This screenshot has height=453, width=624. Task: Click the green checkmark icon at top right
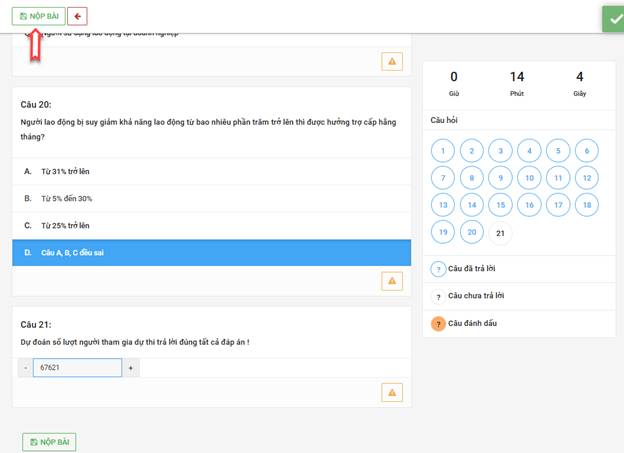pyautogui.click(x=613, y=19)
